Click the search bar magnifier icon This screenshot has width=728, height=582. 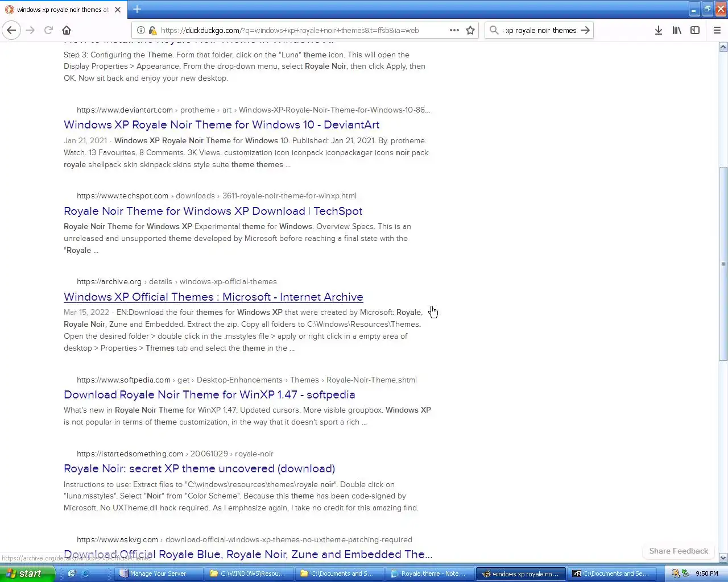point(494,30)
